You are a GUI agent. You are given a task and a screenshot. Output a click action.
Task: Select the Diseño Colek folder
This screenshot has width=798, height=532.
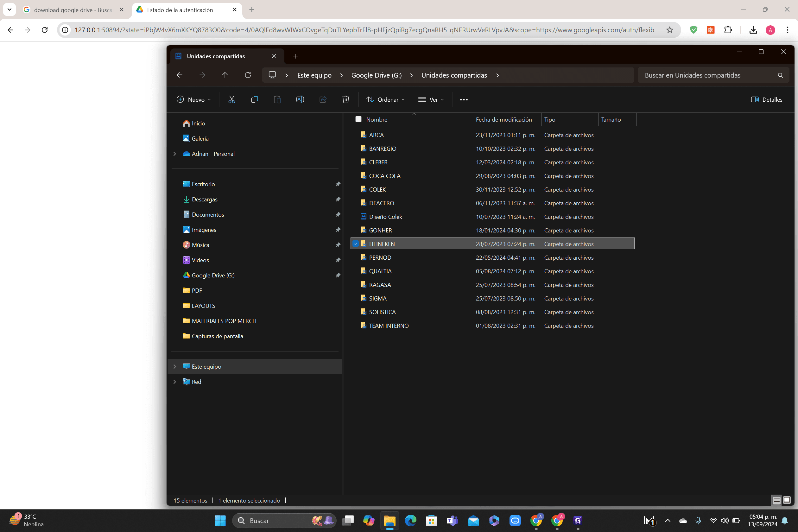click(492, 217)
